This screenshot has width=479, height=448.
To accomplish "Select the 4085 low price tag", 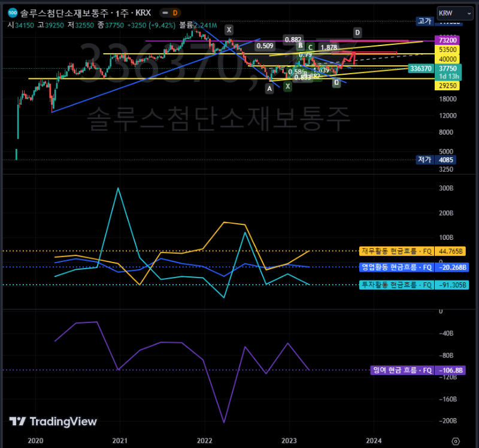I will coord(445,160).
